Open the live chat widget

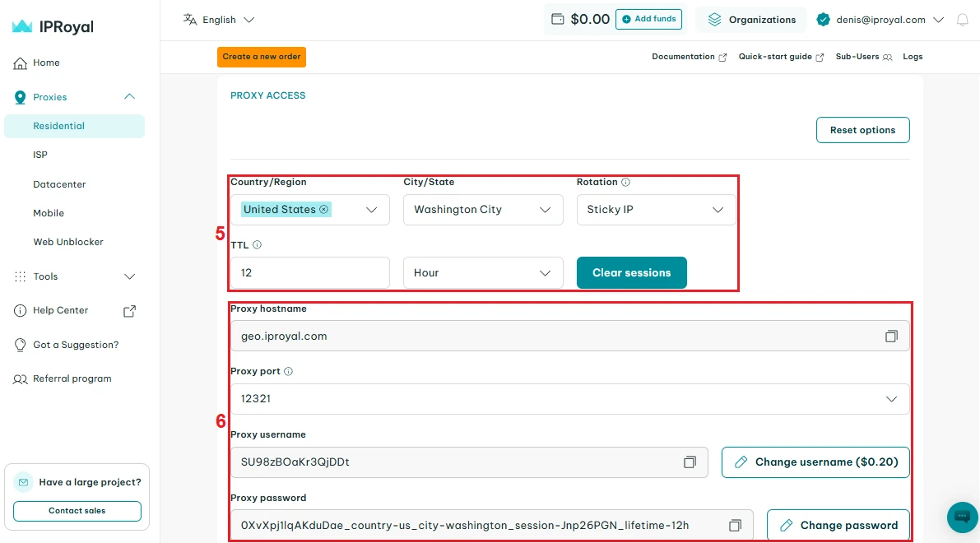[x=962, y=517]
